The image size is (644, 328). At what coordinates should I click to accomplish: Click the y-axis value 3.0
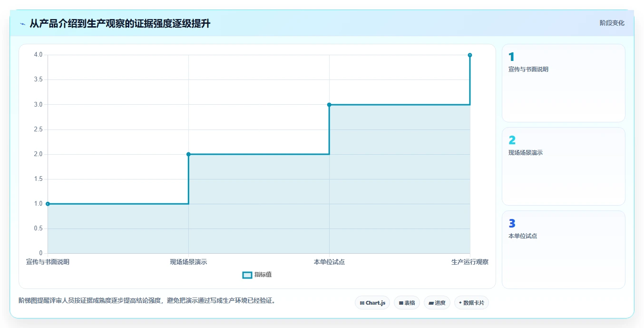[38, 104]
